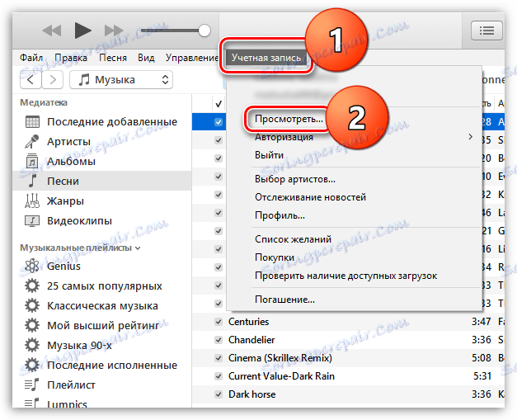This screenshot has width=517, height=420.
Task: Click the Артисты microphone icon
Action: pos(32,142)
